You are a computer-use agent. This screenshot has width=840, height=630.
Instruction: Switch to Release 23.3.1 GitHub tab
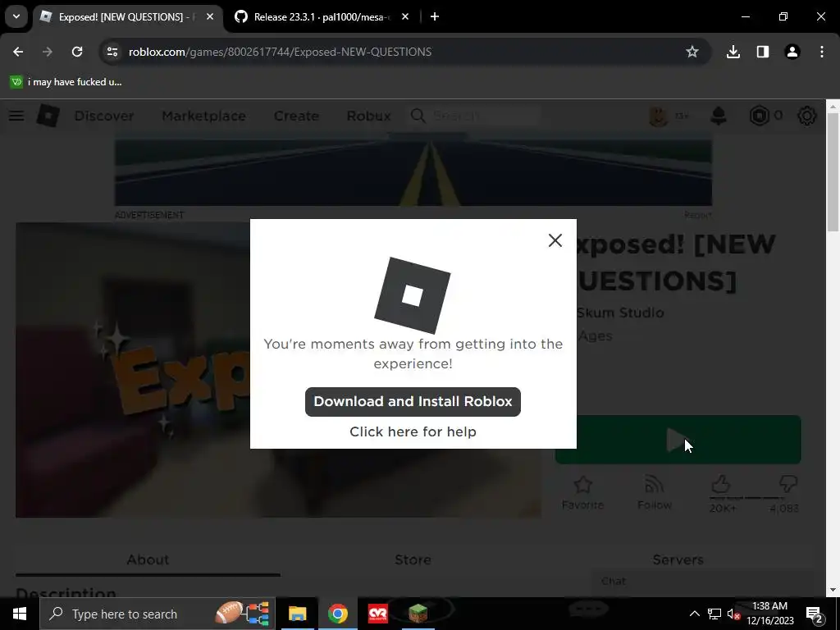pos(321,16)
